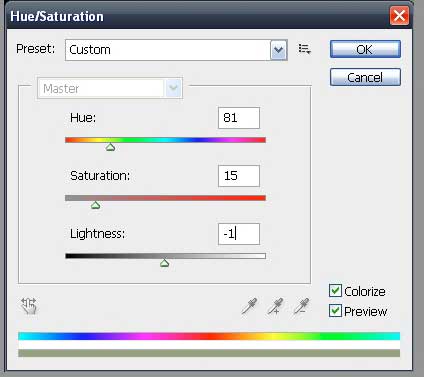Click the Preset label
This screenshot has height=377, width=424.
pos(35,49)
